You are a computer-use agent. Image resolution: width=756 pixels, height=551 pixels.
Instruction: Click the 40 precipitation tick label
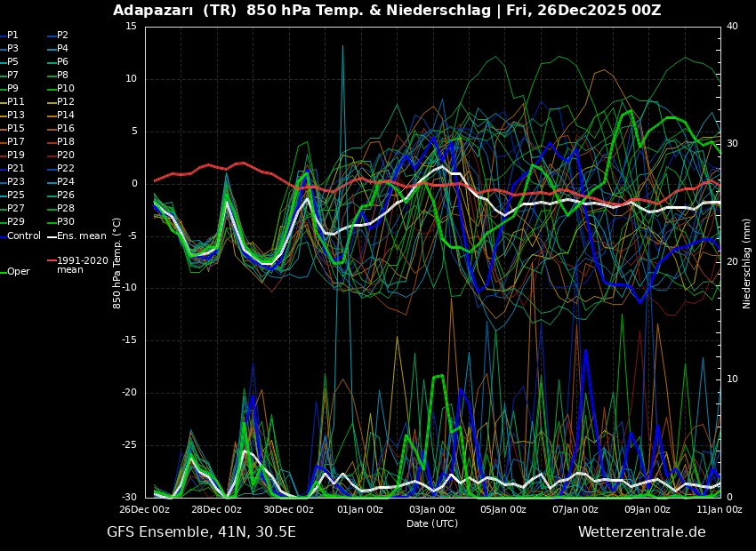coord(732,27)
